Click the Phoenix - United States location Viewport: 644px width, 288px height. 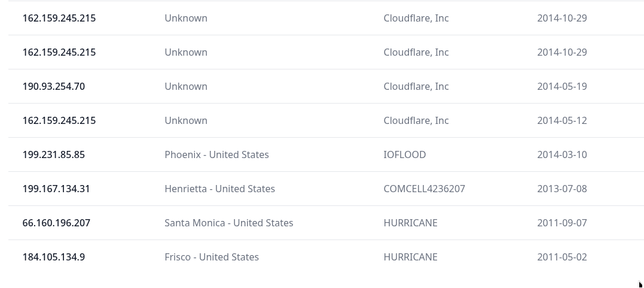click(x=216, y=154)
